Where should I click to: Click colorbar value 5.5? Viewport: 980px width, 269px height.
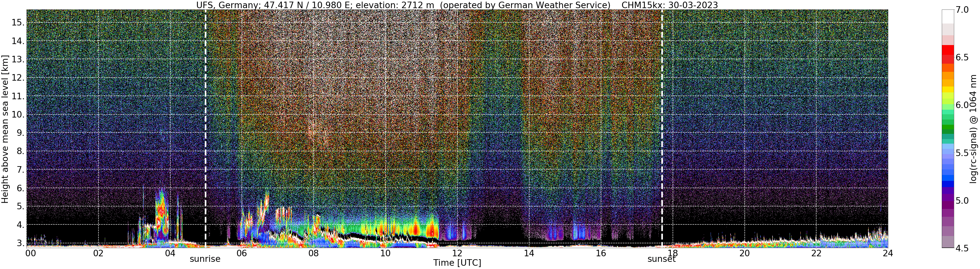coord(962,153)
